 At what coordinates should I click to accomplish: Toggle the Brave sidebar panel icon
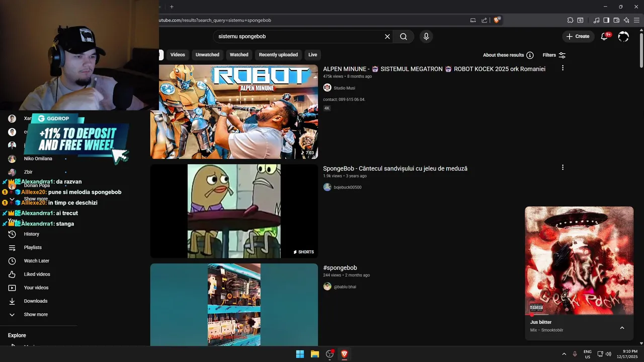click(x=606, y=20)
